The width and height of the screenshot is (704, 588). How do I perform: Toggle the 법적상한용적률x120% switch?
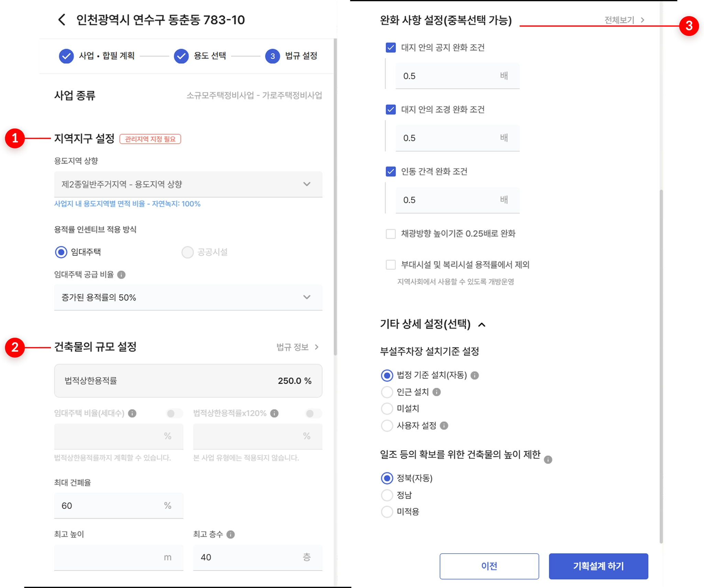click(313, 413)
